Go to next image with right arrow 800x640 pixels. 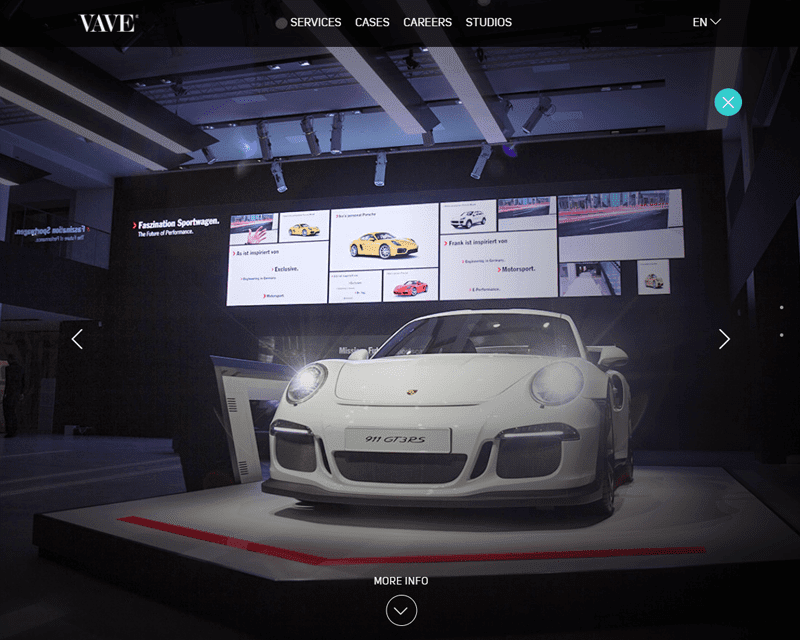724,339
